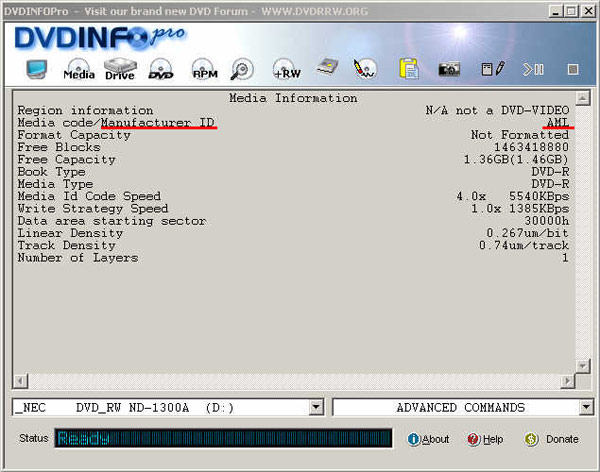The height and width of the screenshot is (472, 600).
Task: Open the About dialog
Action: coord(428,439)
